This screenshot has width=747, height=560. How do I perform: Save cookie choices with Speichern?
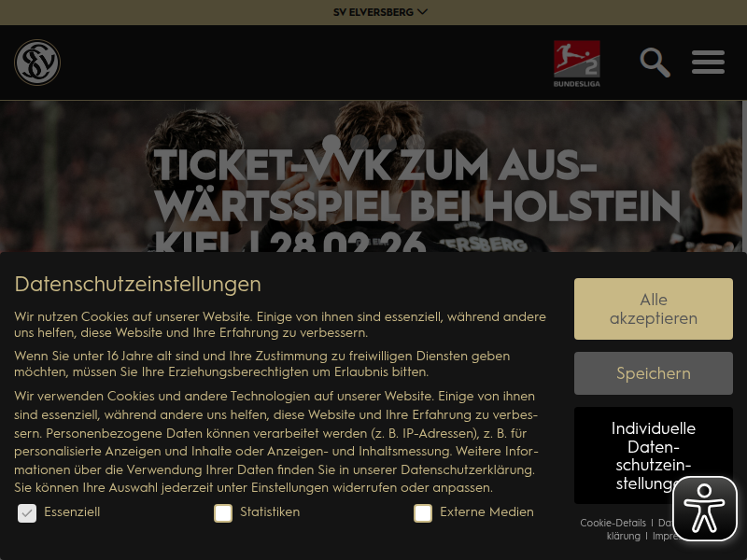pos(653,372)
